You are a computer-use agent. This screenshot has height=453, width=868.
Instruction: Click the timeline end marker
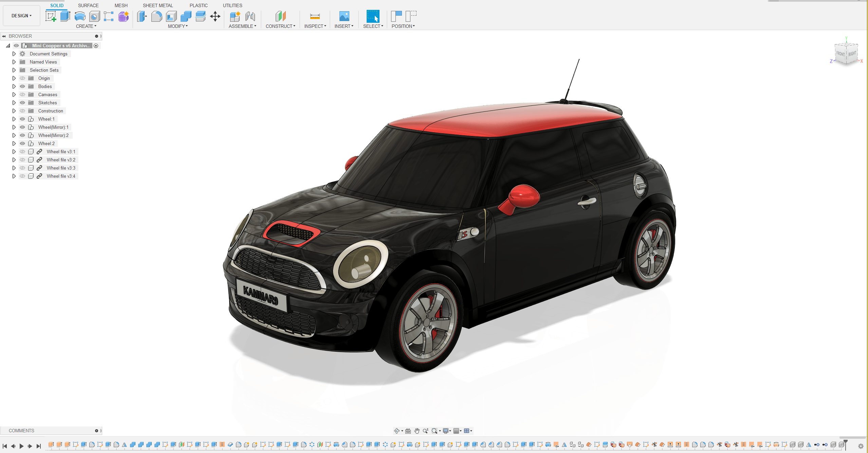[x=845, y=445]
